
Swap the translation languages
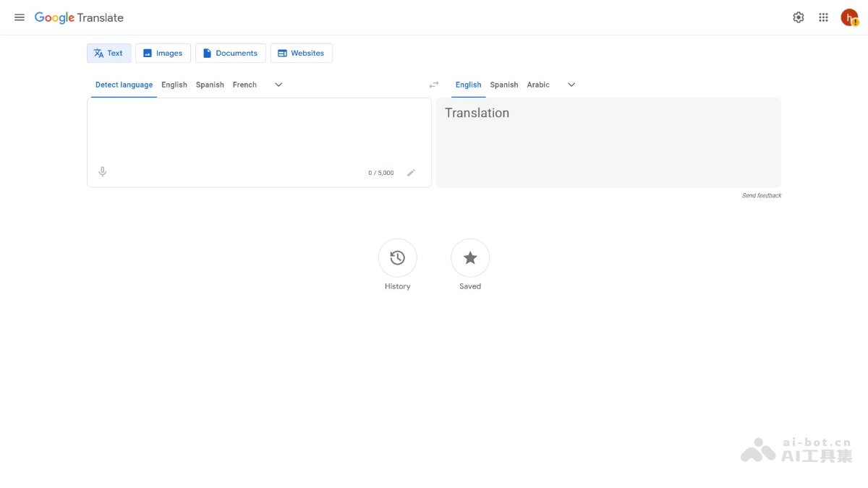pos(434,84)
